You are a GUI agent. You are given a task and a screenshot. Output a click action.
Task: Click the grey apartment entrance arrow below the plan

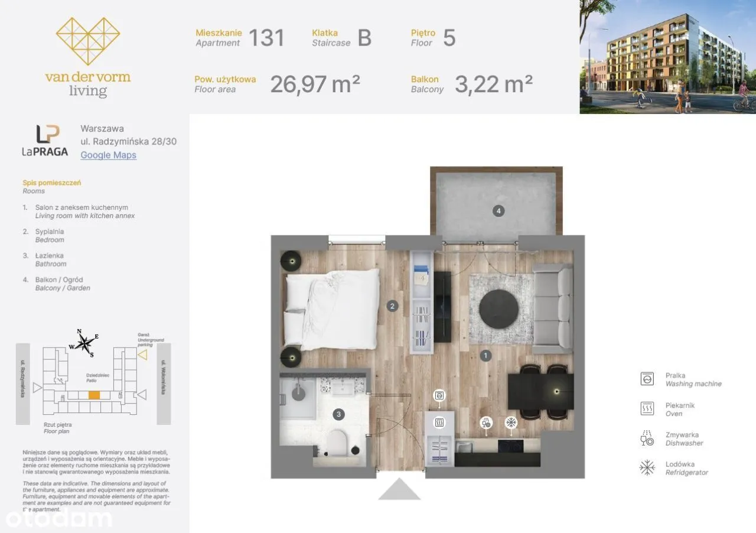coord(399,489)
